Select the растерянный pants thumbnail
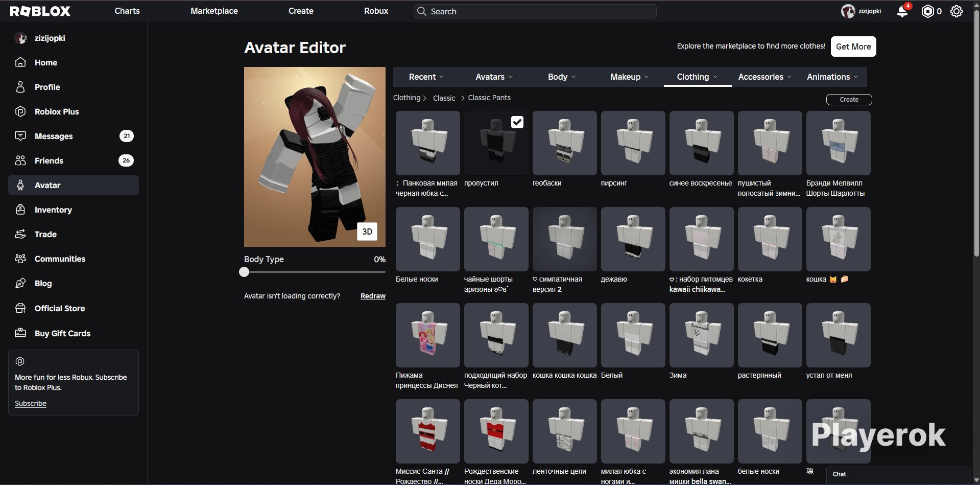Image resolution: width=980 pixels, height=485 pixels. (x=770, y=335)
